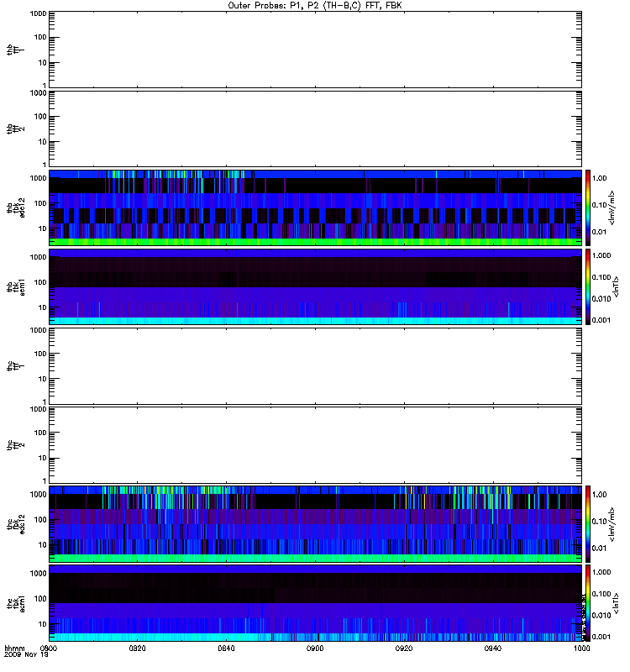This screenshot has width=630, height=672.
Task: Click the 10 y-axis tick of topmost thb panel
Action: coord(43,62)
